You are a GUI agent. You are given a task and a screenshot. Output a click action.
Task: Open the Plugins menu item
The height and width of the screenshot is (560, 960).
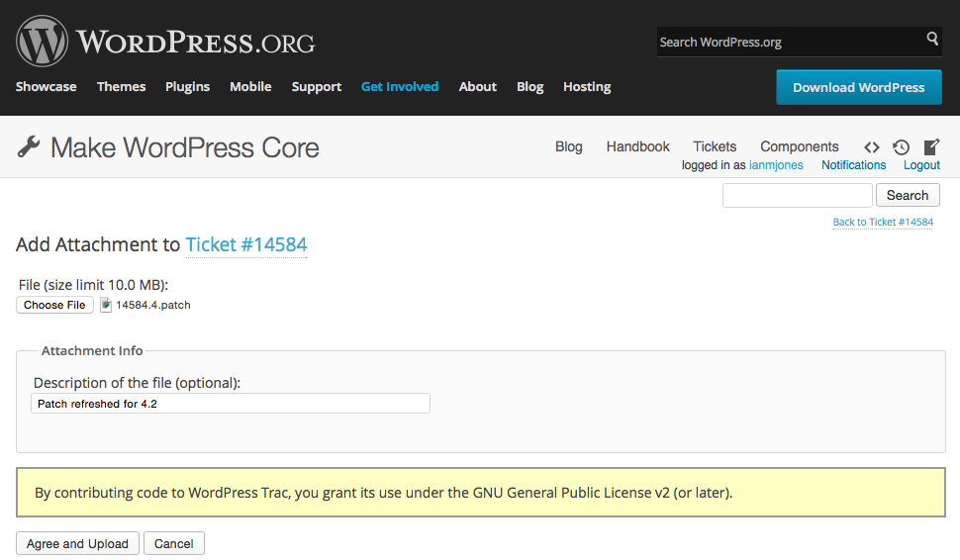[x=187, y=87]
